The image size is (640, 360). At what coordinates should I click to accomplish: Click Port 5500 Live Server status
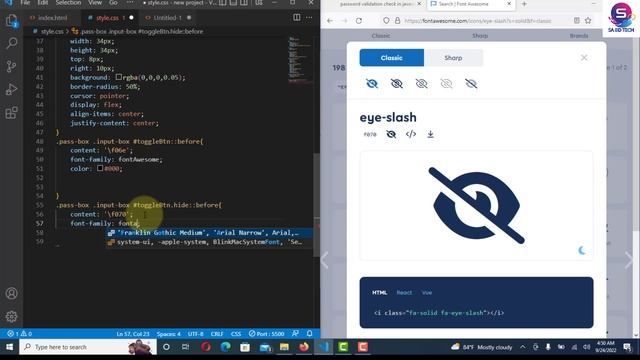[x=266, y=333]
